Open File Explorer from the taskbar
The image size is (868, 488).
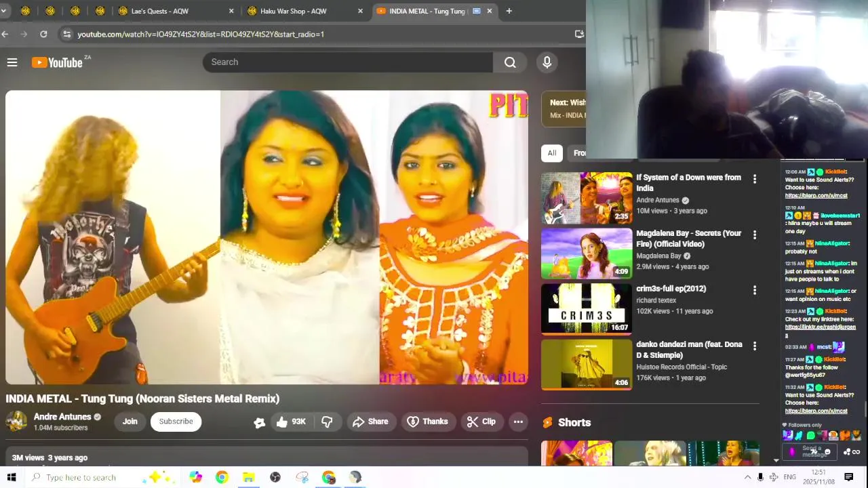click(248, 477)
